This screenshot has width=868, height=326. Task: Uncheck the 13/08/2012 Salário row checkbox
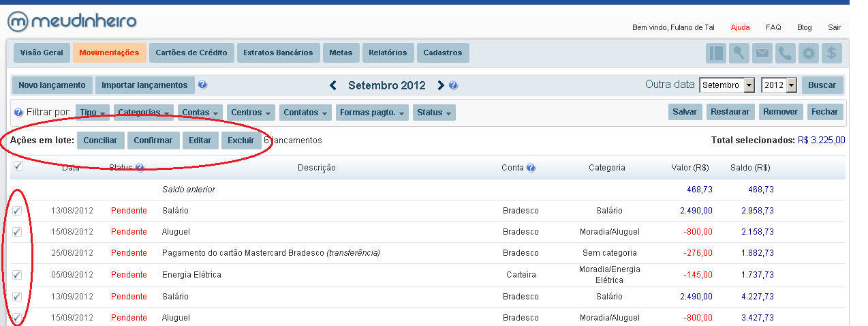[17, 211]
